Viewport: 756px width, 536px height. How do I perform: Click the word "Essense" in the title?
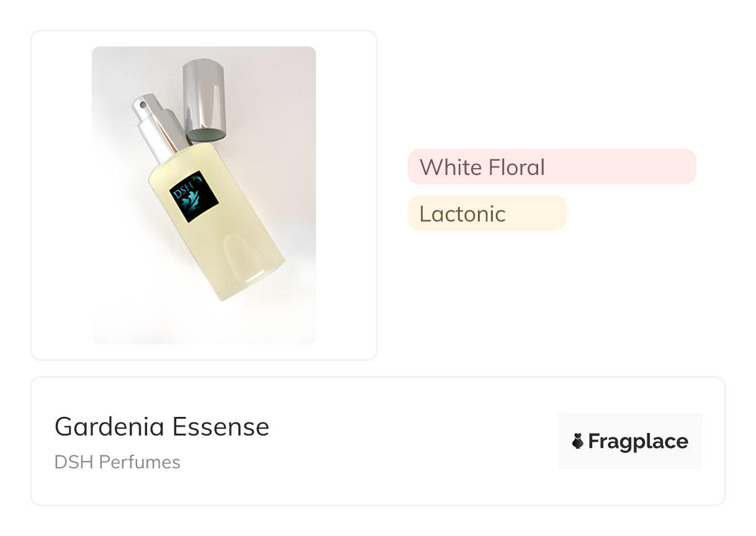pyautogui.click(x=221, y=427)
